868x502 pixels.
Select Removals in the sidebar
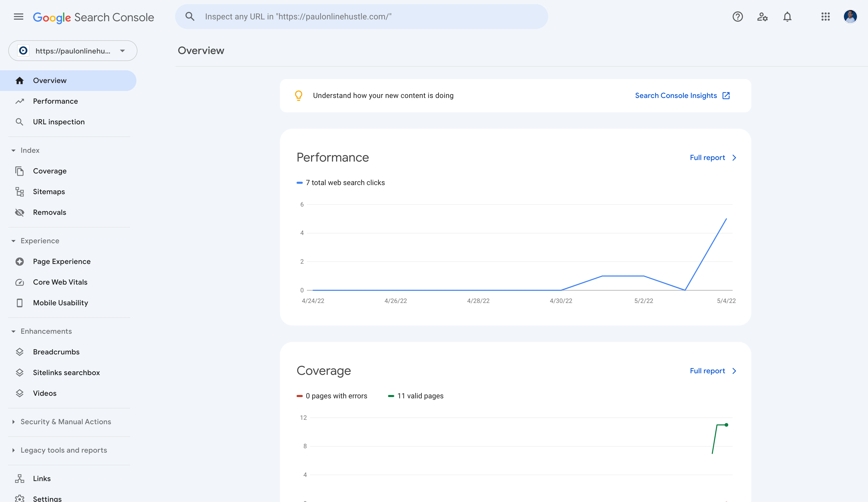[x=68, y=212]
